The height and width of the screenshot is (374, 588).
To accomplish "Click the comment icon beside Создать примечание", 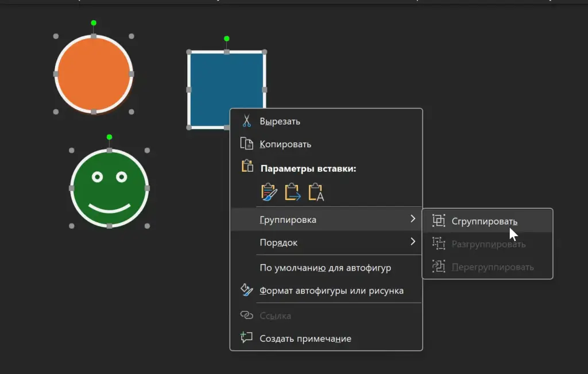I will pyautogui.click(x=246, y=337).
